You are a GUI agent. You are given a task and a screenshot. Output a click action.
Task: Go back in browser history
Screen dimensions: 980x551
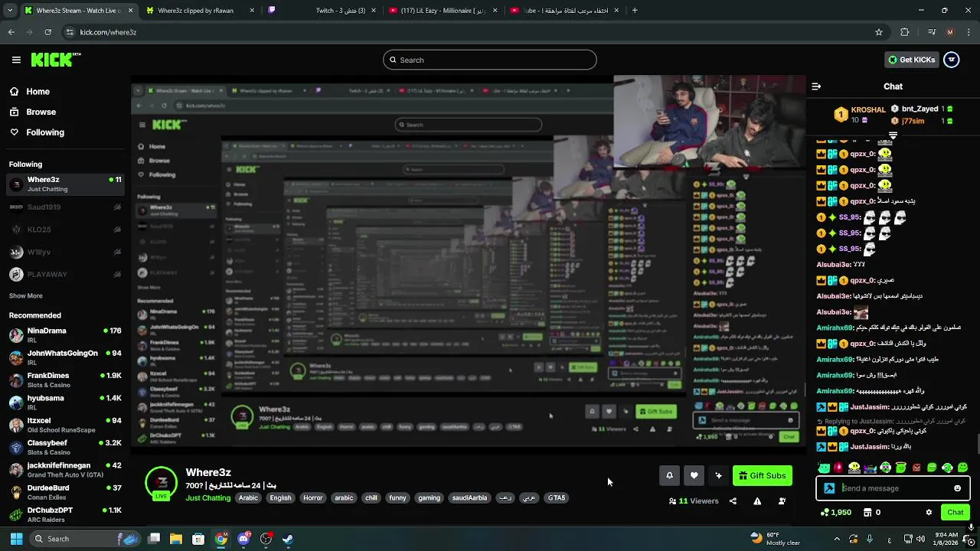click(11, 32)
